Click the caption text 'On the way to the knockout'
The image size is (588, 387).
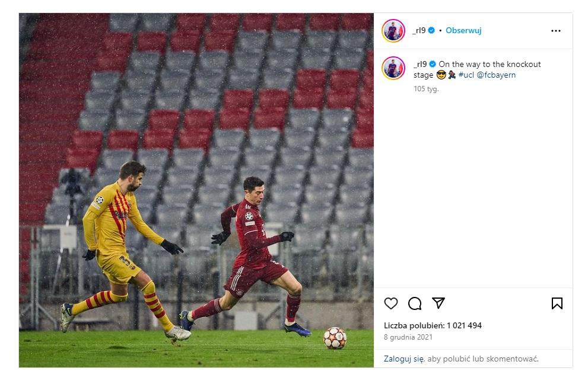(x=490, y=64)
